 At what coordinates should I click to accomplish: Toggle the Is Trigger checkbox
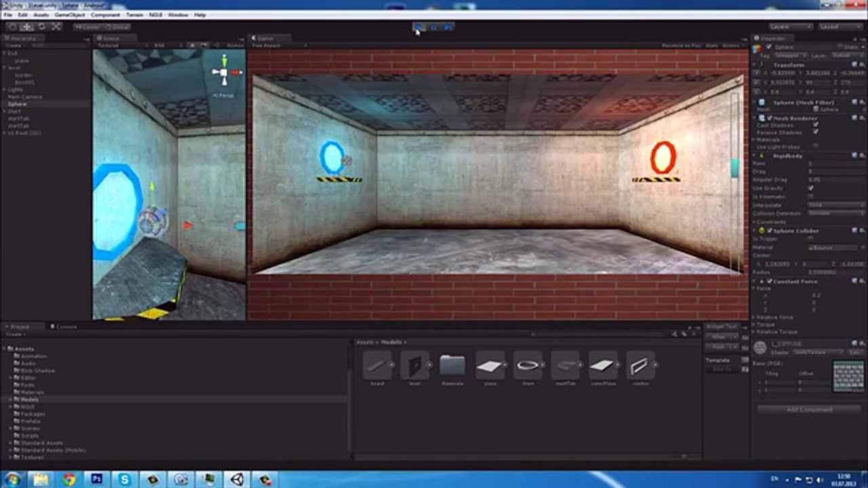[x=811, y=239]
